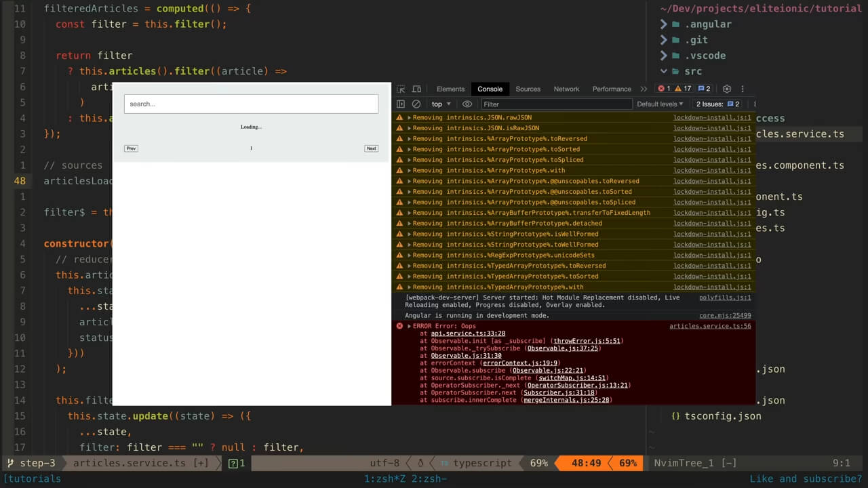Click the Loading... text in the app
This screenshot has width=868, height=488.
coord(251,127)
